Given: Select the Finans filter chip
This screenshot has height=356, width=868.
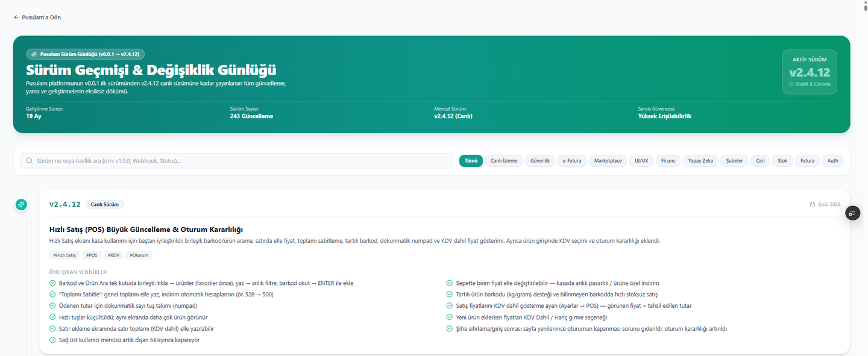Looking at the screenshot, I should point(668,161).
